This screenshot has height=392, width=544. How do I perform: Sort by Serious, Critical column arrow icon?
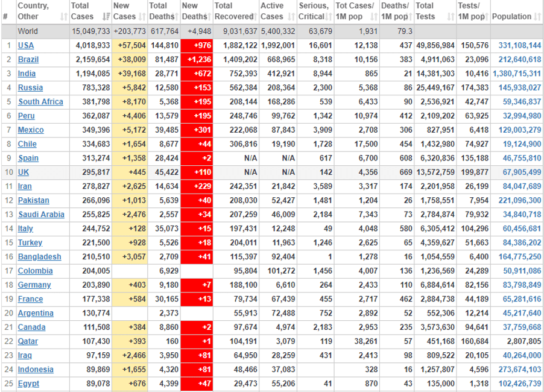pyautogui.click(x=329, y=17)
